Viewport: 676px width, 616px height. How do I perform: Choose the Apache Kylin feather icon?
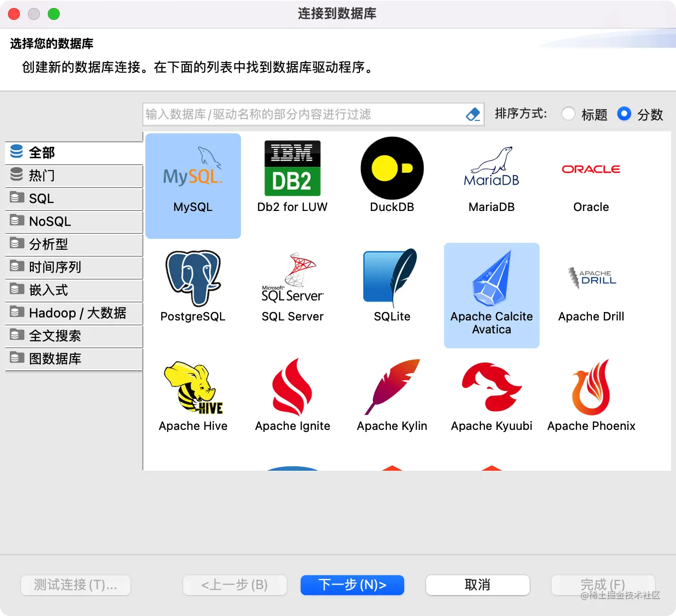pos(392,387)
